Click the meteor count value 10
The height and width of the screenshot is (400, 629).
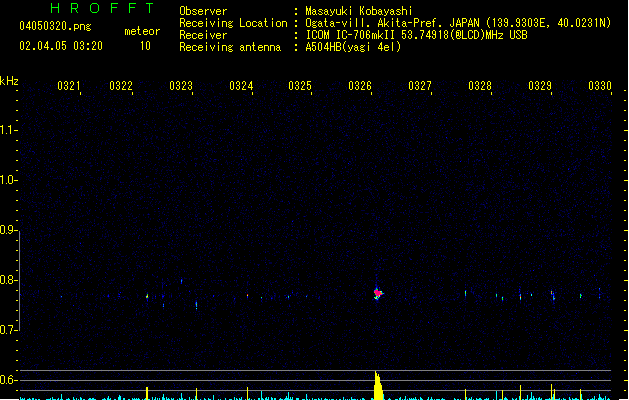click(x=145, y=46)
